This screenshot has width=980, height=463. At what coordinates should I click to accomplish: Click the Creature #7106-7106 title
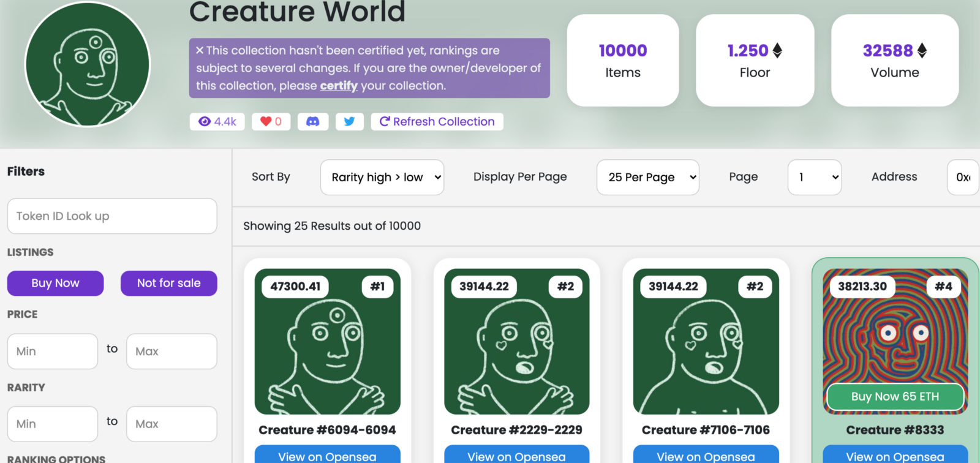(x=706, y=430)
